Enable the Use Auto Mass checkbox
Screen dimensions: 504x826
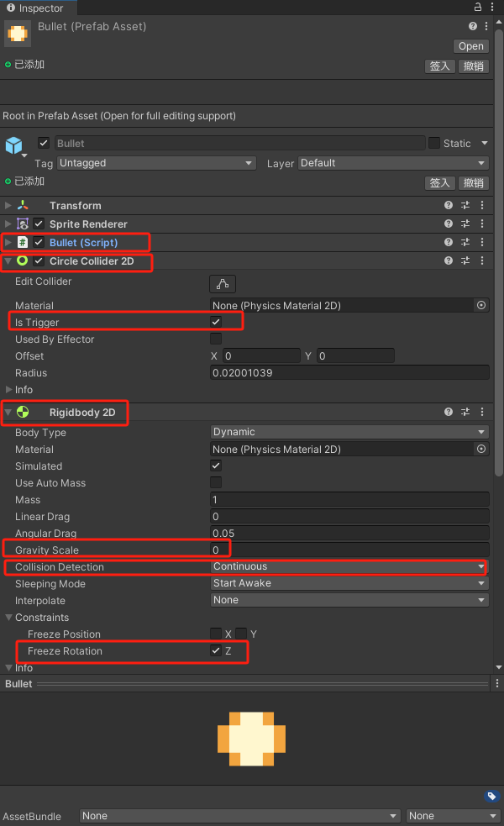[x=216, y=482]
